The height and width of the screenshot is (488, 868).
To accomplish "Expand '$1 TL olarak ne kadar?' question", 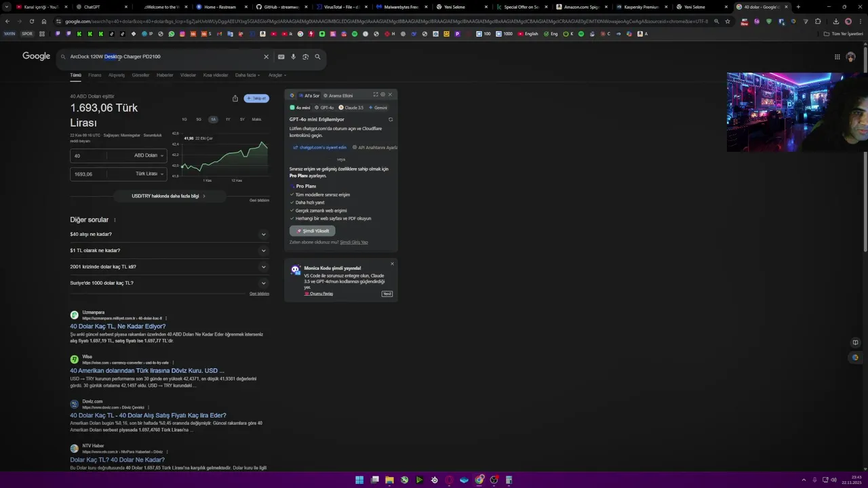I will [x=169, y=251].
